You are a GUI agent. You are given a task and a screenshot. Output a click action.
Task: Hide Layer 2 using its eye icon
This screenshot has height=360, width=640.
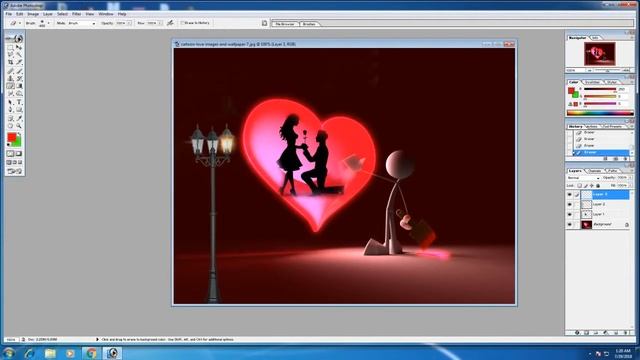(x=569, y=204)
